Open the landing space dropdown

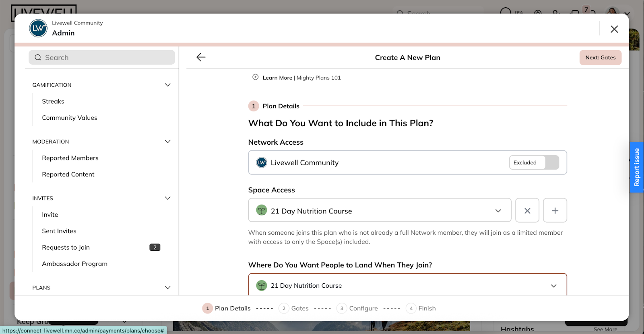click(x=407, y=285)
